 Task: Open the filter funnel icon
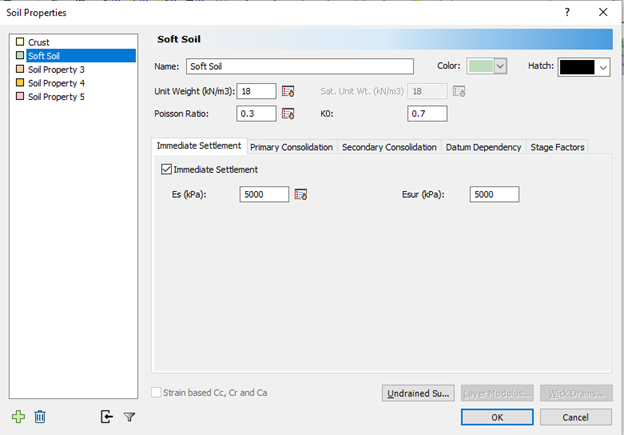[129, 417]
